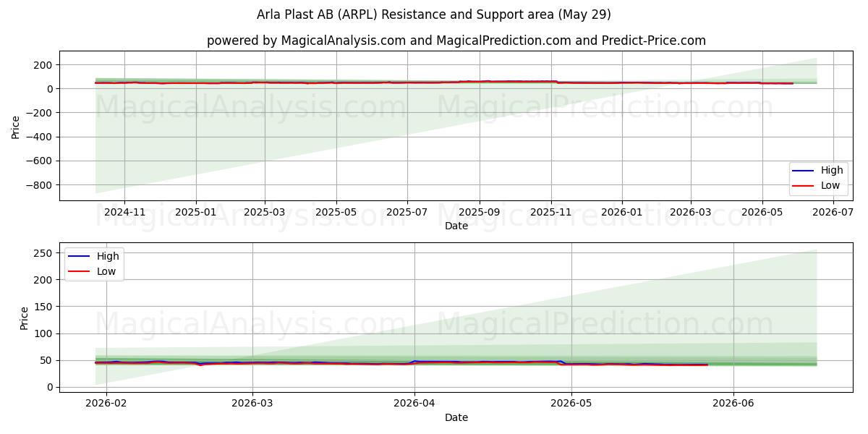Screen dimensions: 868x434
Task: Click the bottom chart y-axis value '150'
Action: click(43, 307)
